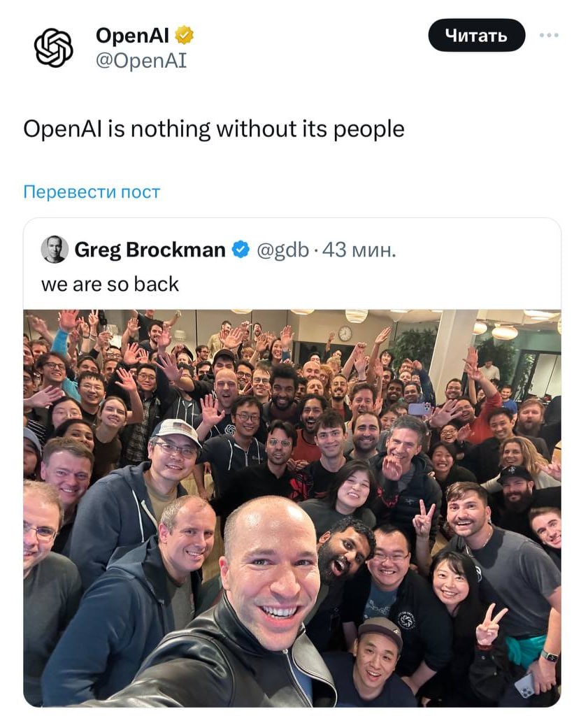
Task: Translate the post via Перевести пост
Action: (x=92, y=192)
